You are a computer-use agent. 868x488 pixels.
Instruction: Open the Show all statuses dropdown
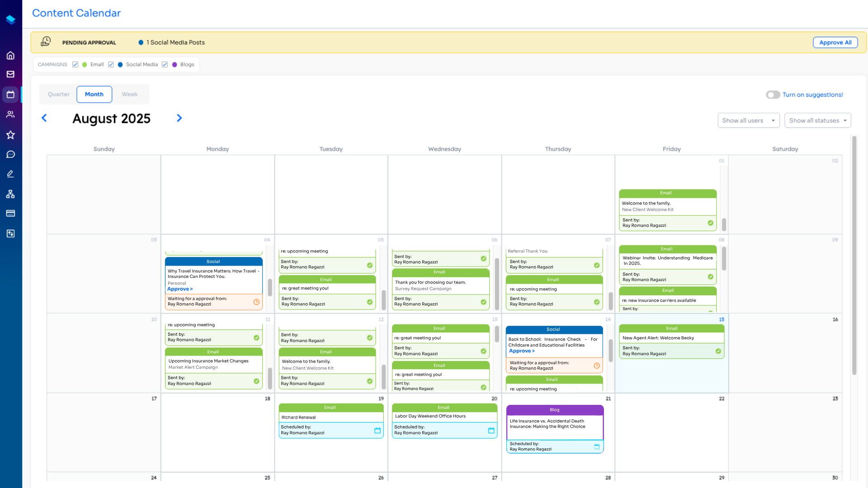point(818,121)
